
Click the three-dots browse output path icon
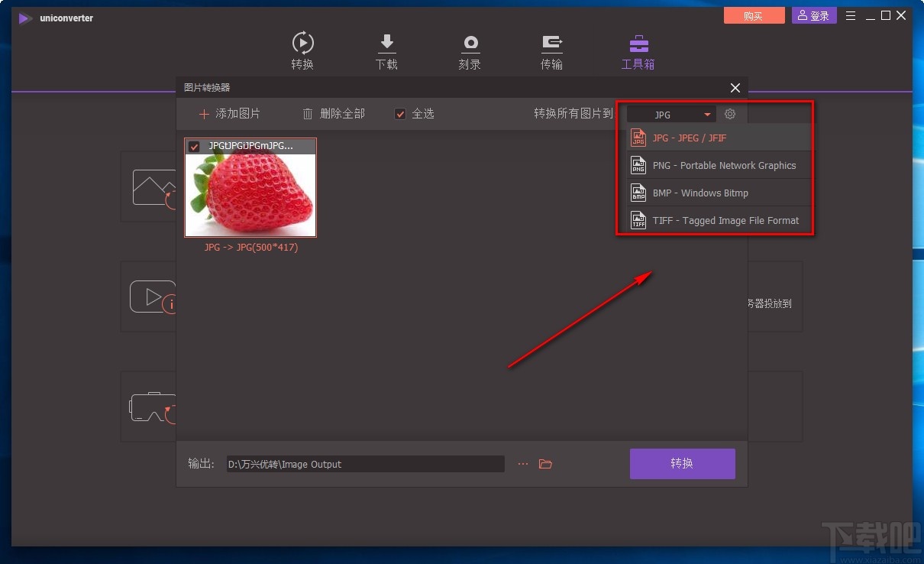click(x=523, y=464)
